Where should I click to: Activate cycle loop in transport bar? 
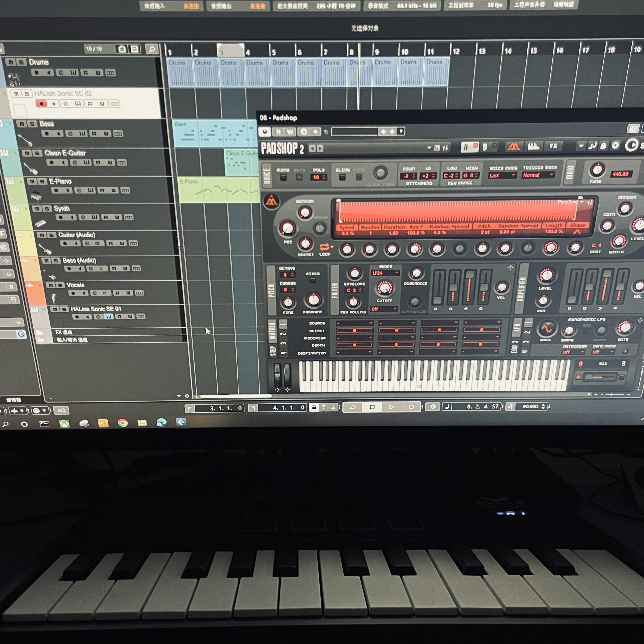click(353, 407)
